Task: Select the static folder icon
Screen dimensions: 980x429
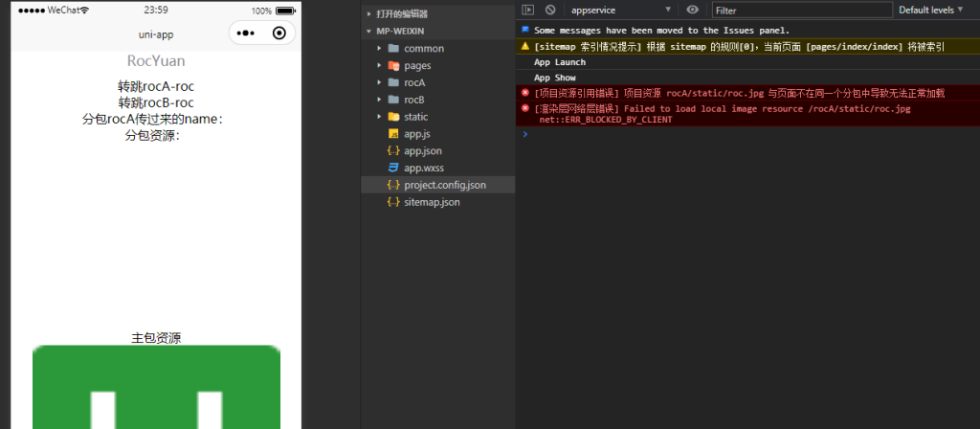Action: point(393,116)
